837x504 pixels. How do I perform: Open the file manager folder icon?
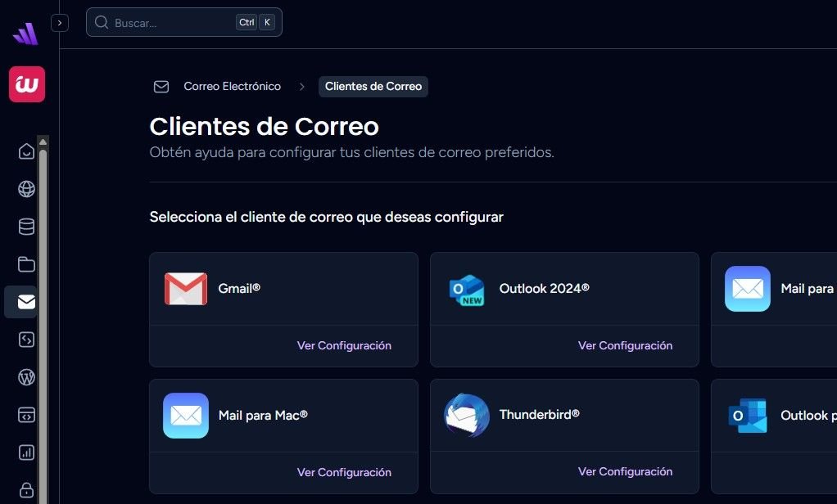25,264
